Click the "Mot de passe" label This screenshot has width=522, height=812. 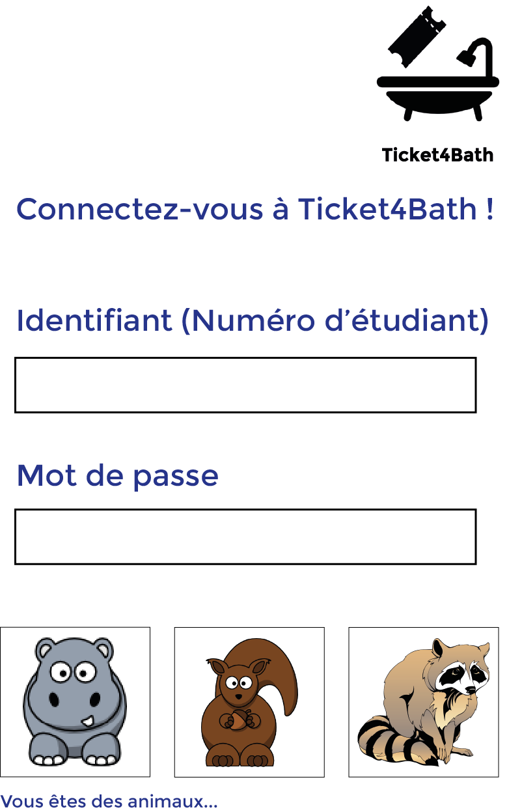point(117,475)
